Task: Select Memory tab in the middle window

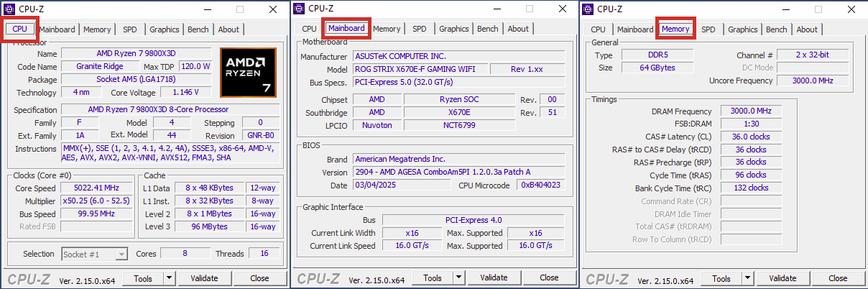Action: click(387, 29)
